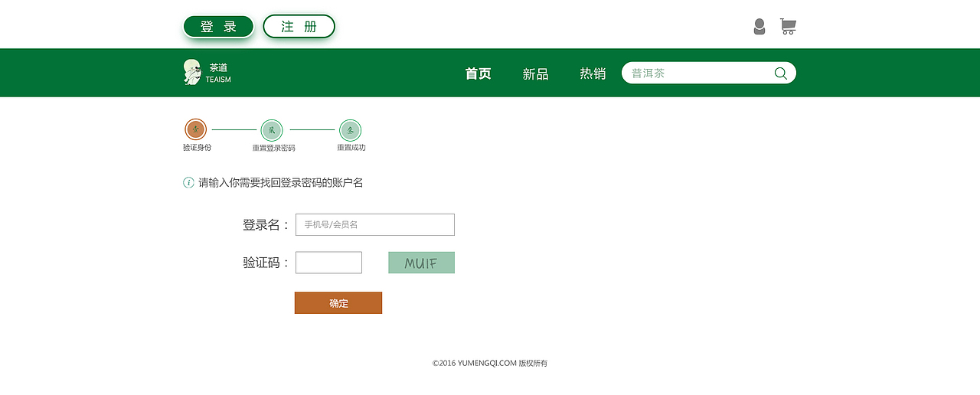Open the user account icon
The width and height of the screenshot is (980, 395).
759,27
